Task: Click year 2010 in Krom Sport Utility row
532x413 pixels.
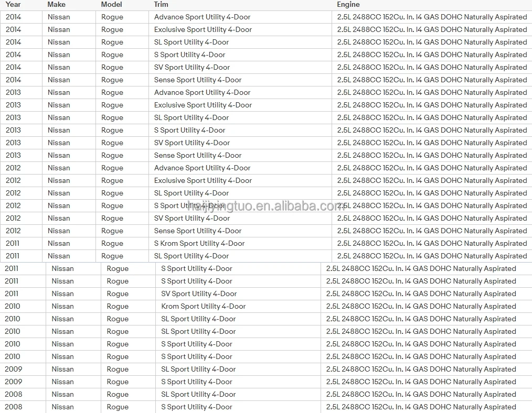Action: 13,306
